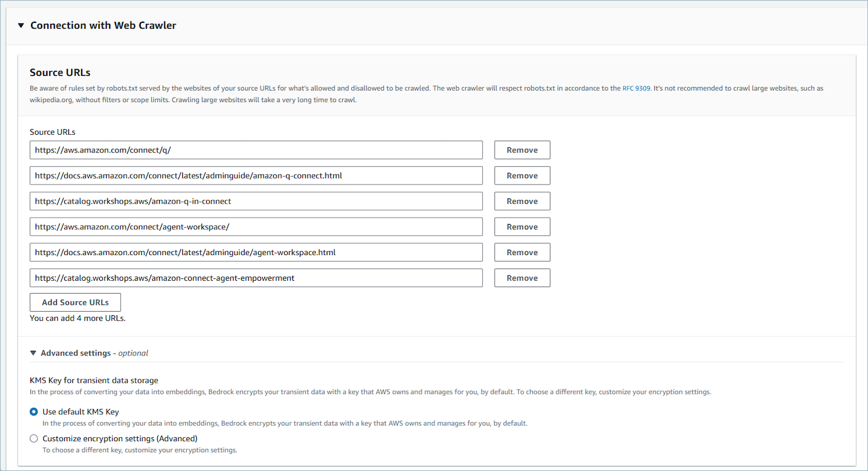Click the Connection with Web Crawler heading
The image size is (868, 471).
tap(103, 25)
